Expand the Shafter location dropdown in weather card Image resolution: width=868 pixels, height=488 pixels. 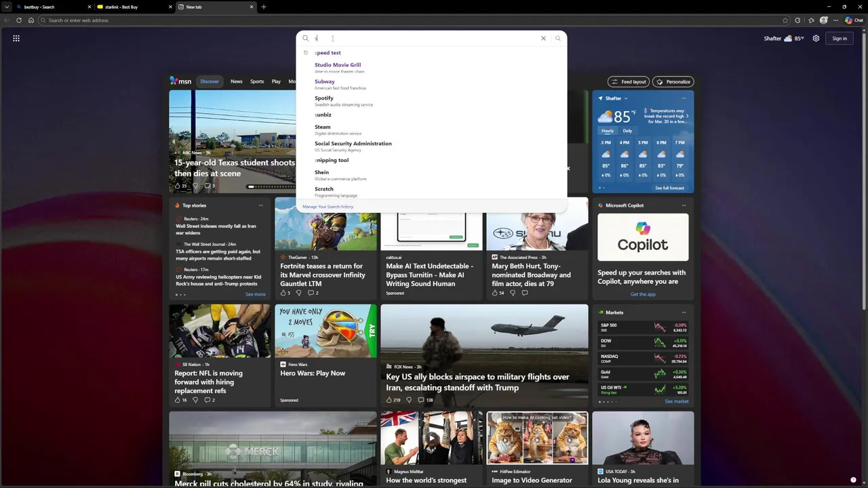pyautogui.click(x=625, y=98)
